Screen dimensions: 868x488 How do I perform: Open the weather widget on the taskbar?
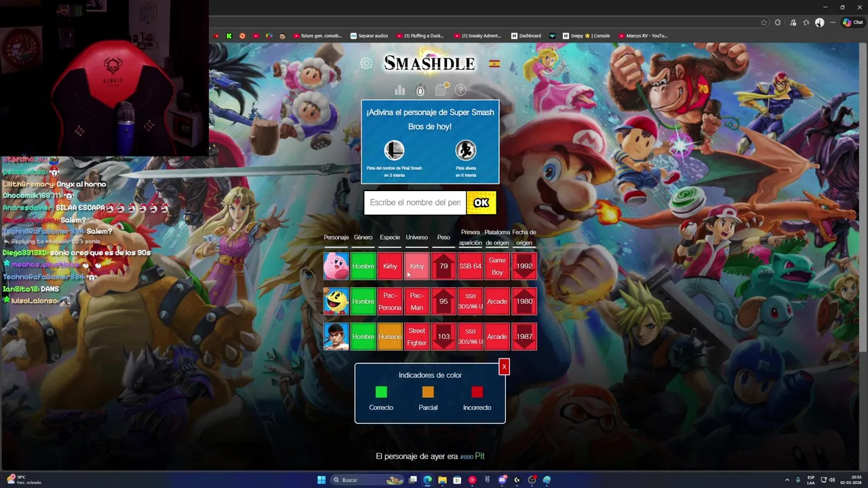pyautogui.click(x=23, y=480)
